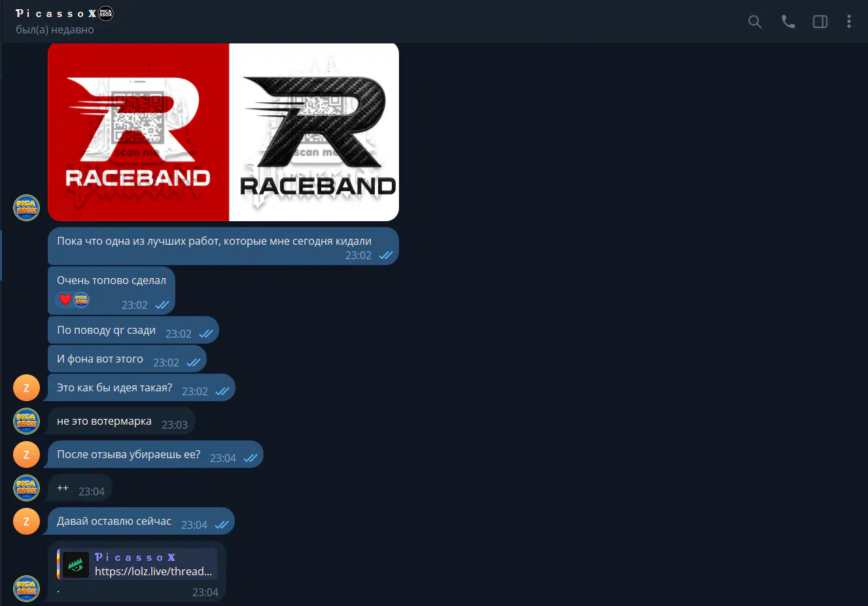Click read checkmarks on 'Давай оставлю сейчас'

click(222, 525)
